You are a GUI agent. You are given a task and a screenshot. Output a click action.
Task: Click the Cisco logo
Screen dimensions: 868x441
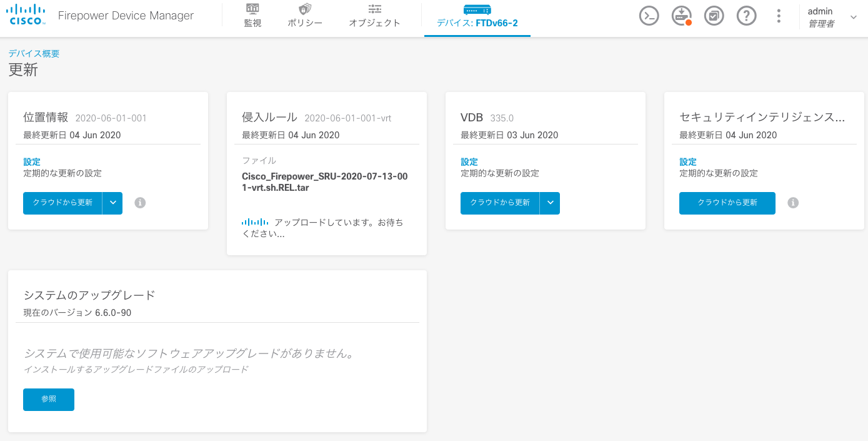pos(27,15)
